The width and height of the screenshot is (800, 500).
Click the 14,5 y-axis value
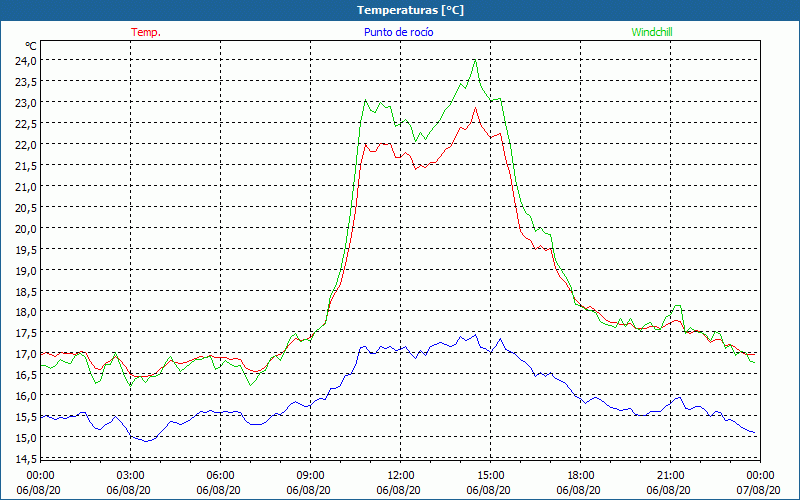click(26, 458)
